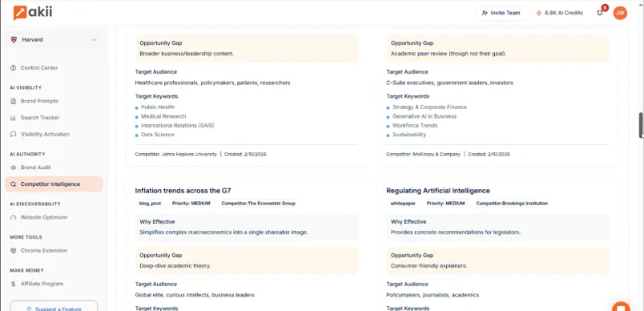The image size is (644, 311).
Task: Click the Data Science keyword
Action: 158,135
